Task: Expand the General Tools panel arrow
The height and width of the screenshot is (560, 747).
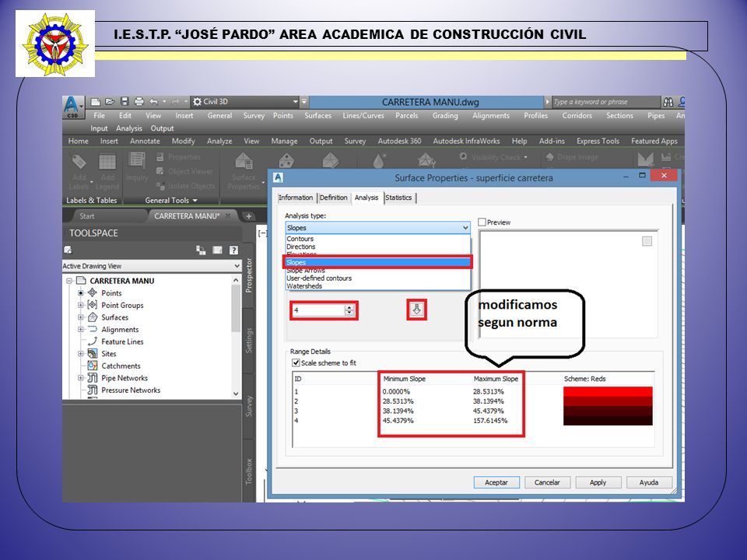Action: point(195,201)
